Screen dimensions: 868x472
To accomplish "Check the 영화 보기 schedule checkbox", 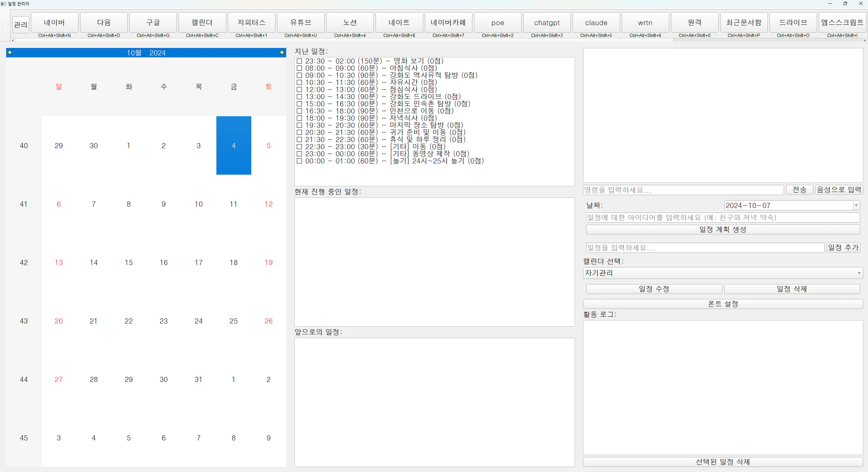I will (x=299, y=61).
